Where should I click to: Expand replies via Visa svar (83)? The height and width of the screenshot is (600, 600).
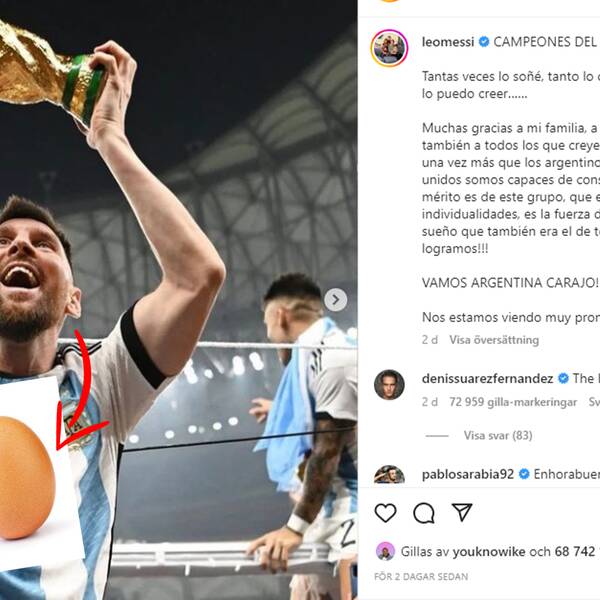[x=498, y=435]
